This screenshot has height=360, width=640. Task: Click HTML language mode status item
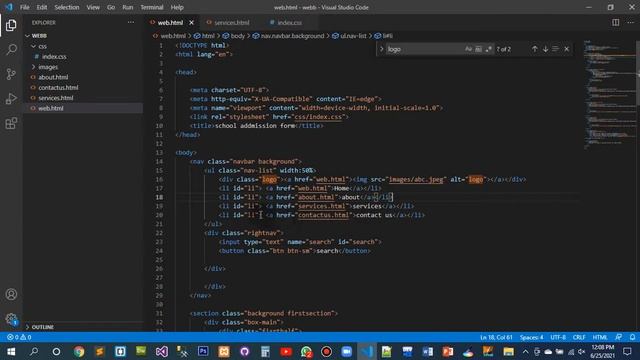pos(600,337)
